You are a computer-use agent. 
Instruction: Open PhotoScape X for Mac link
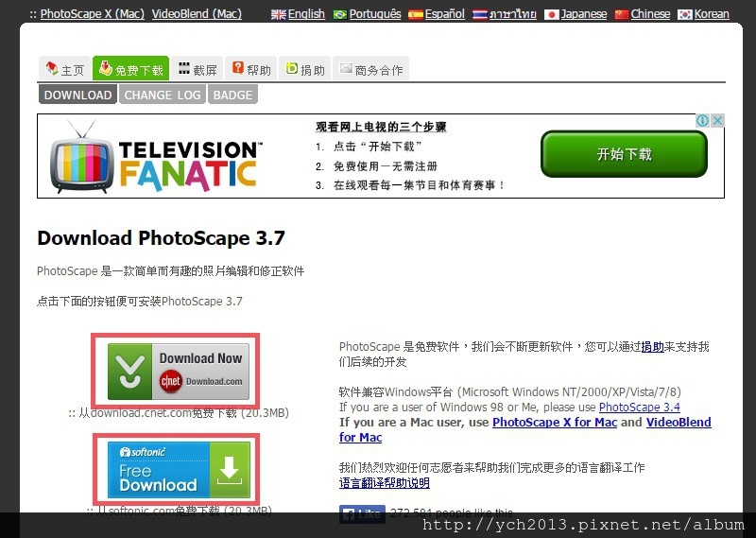tap(555, 423)
